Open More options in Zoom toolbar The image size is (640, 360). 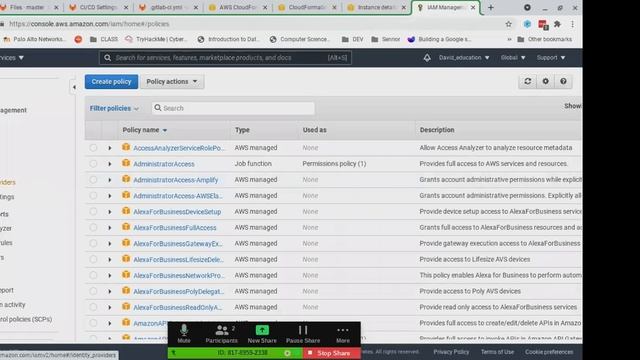pyautogui.click(x=343, y=333)
